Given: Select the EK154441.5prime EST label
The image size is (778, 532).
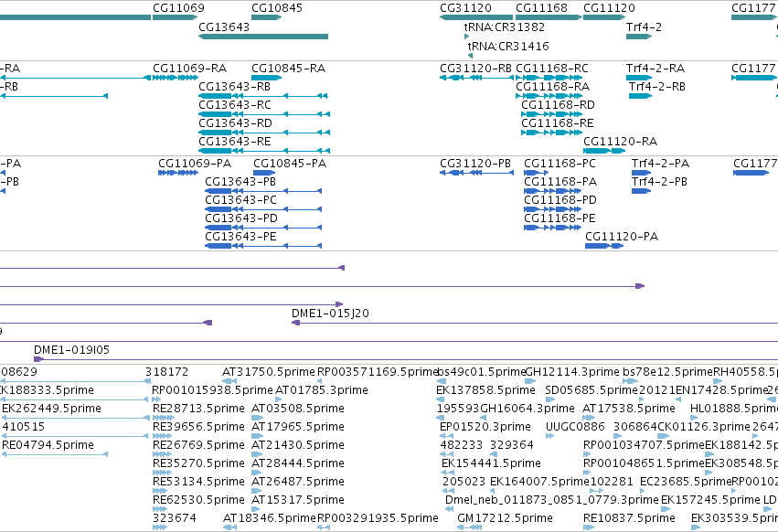Looking at the screenshot, I should (x=491, y=463).
